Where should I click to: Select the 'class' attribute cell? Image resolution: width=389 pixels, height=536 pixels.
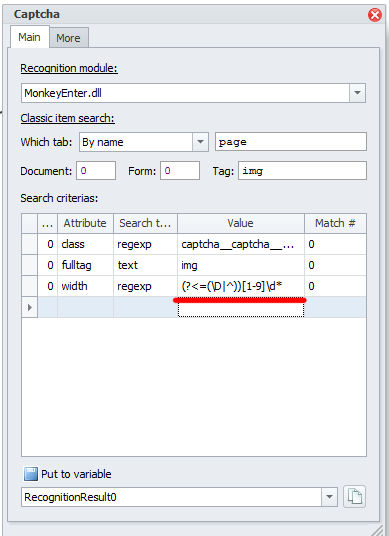click(85, 244)
